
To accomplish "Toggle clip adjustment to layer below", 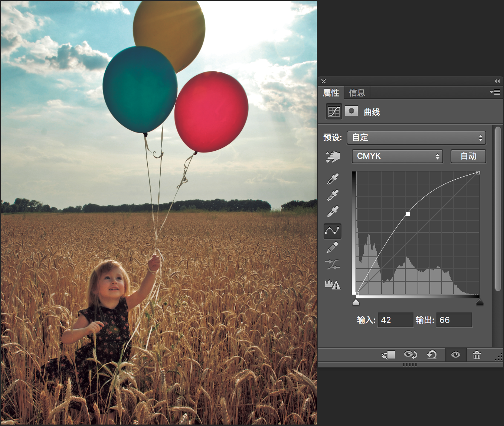I will (388, 355).
